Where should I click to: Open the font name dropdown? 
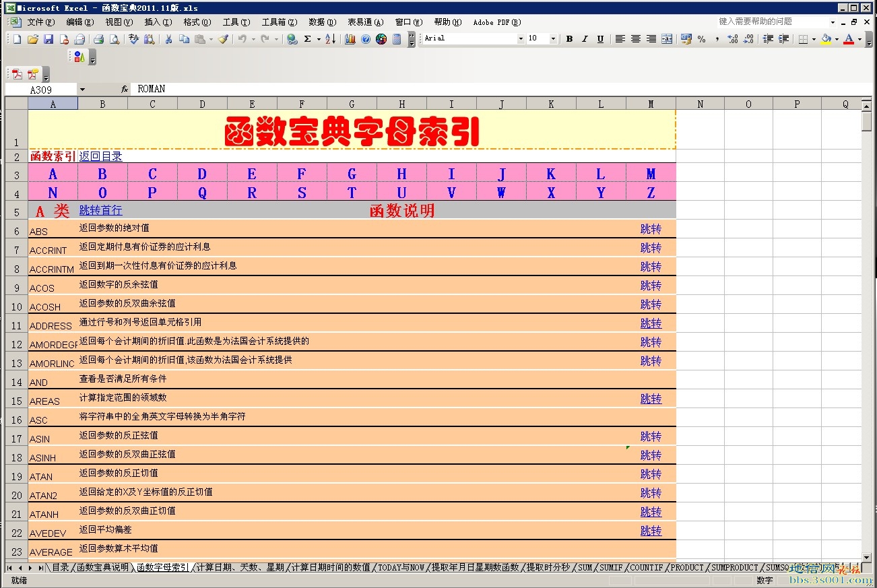[x=521, y=39]
